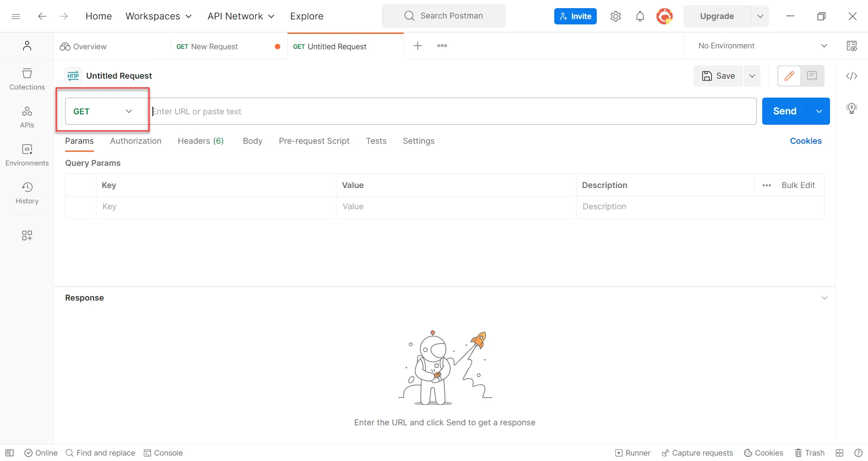The height and width of the screenshot is (461, 868).
Task: Send the request
Action: (x=785, y=111)
